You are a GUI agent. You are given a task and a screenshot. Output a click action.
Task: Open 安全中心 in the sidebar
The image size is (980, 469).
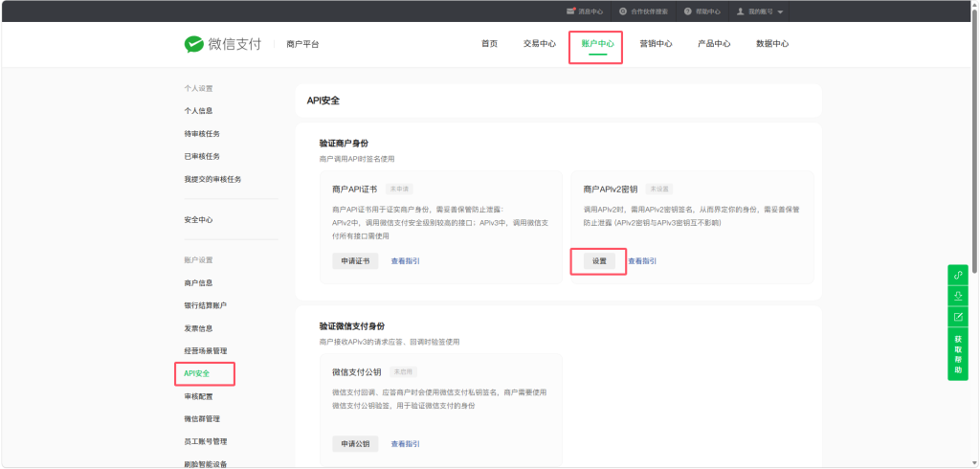198,219
